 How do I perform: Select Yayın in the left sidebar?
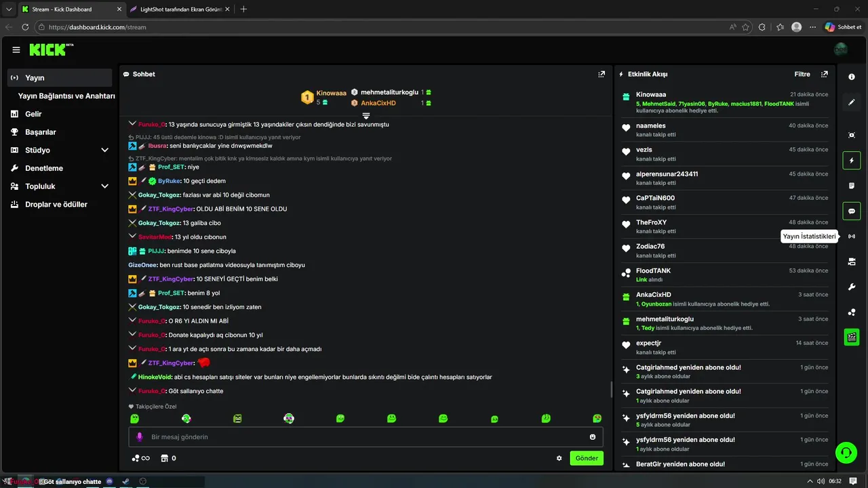click(60, 78)
